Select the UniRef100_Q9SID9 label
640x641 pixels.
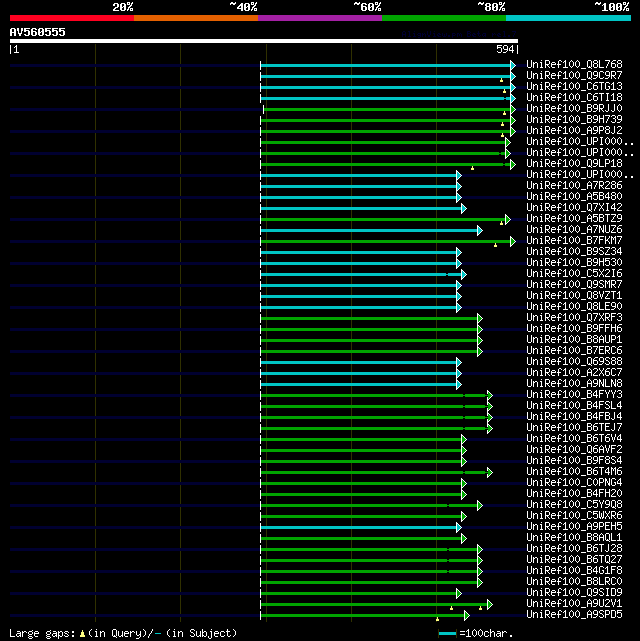(x=574, y=593)
